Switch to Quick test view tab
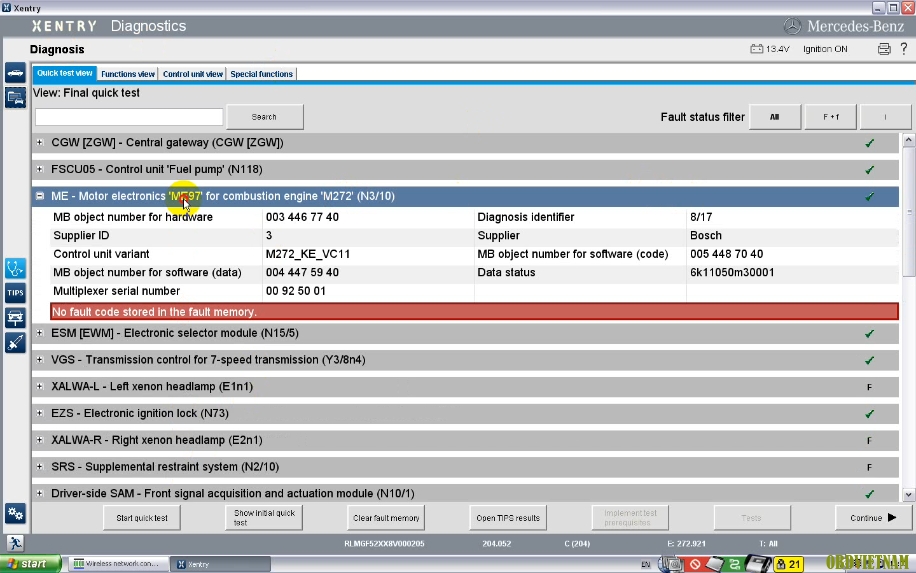The image size is (916, 573). pos(65,73)
